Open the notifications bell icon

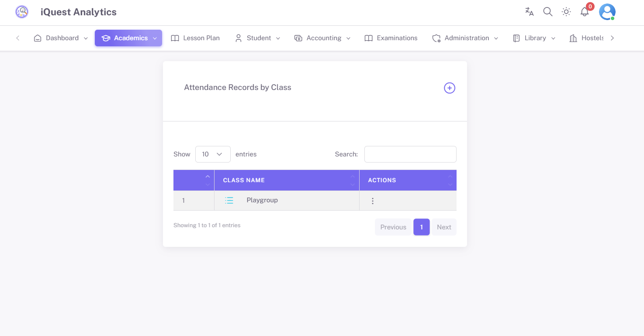pos(585,12)
